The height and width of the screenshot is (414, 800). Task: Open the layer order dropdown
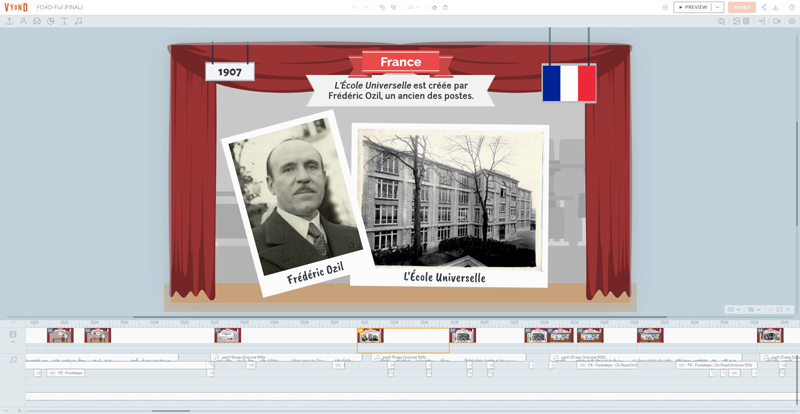(413, 7)
